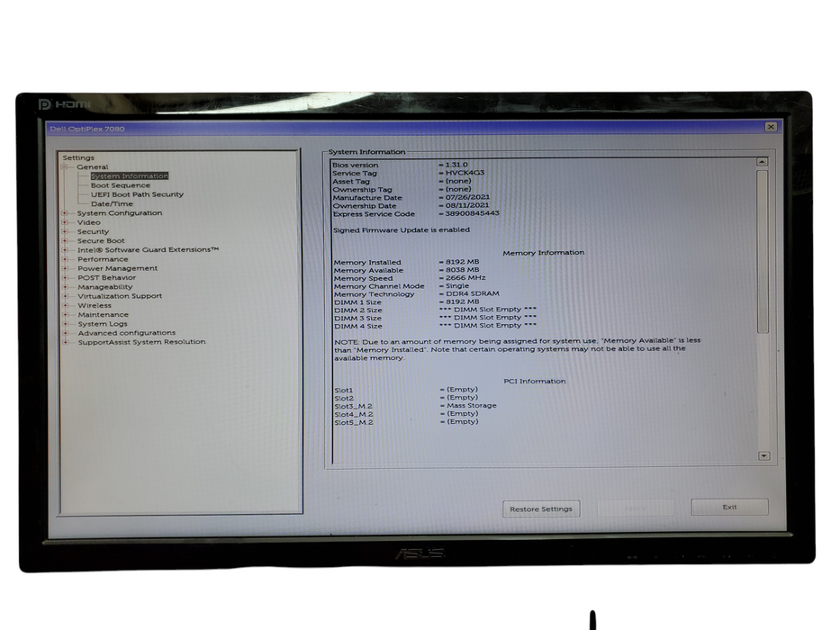Click the Service Tag value HVCK4G3

[465, 173]
